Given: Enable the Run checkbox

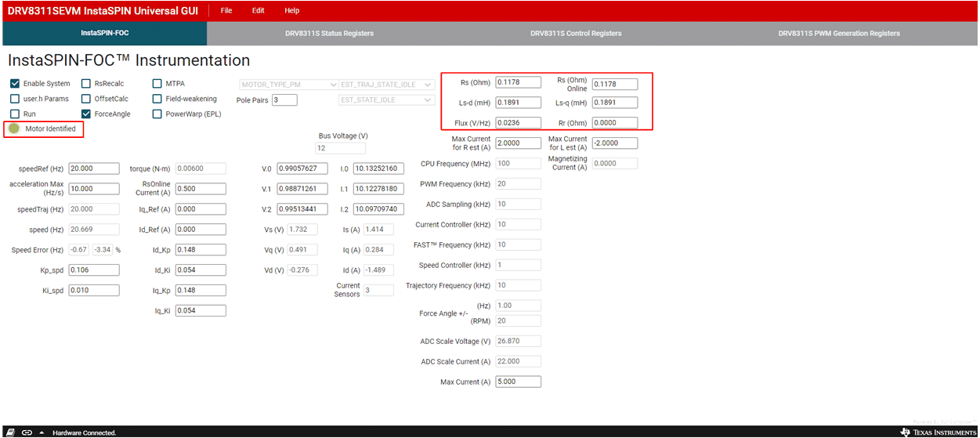Looking at the screenshot, I should [x=15, y=114].
